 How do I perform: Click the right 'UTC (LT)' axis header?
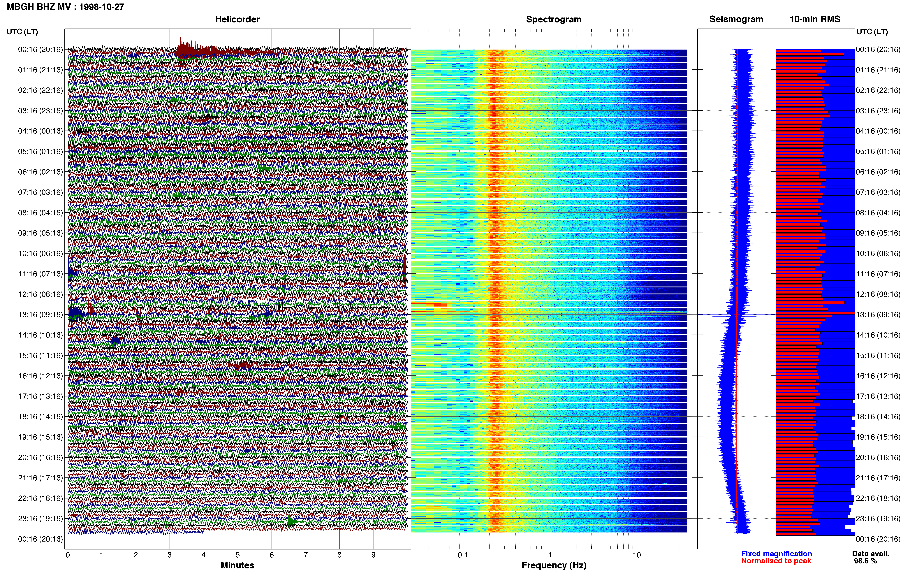tap(872, 32)
